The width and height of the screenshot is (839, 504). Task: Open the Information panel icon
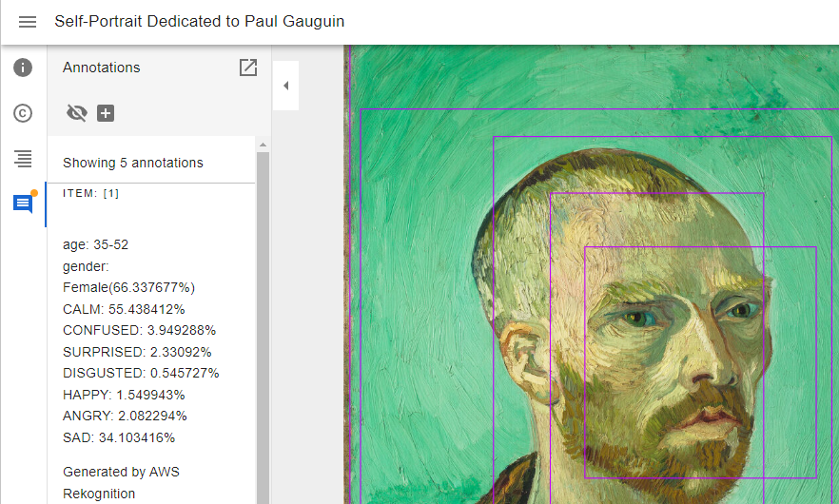[23, 68]
